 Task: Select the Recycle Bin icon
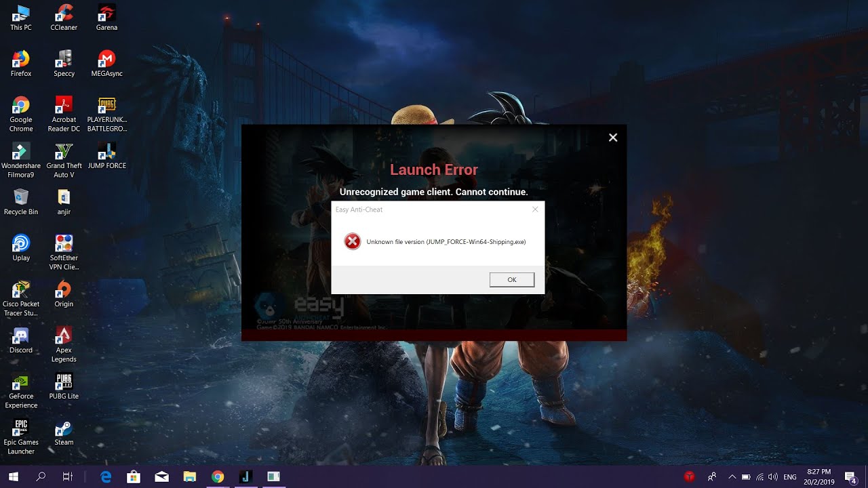point(21,202)
